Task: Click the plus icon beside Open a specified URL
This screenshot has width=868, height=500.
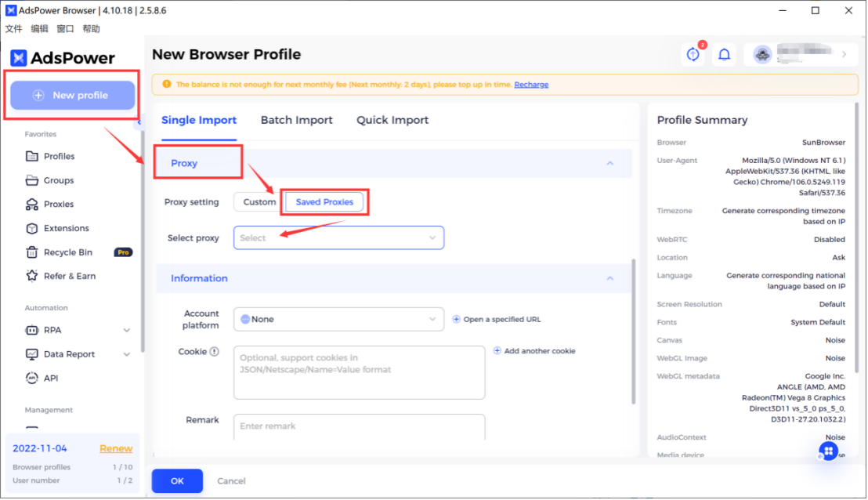Action: (456, 320)
